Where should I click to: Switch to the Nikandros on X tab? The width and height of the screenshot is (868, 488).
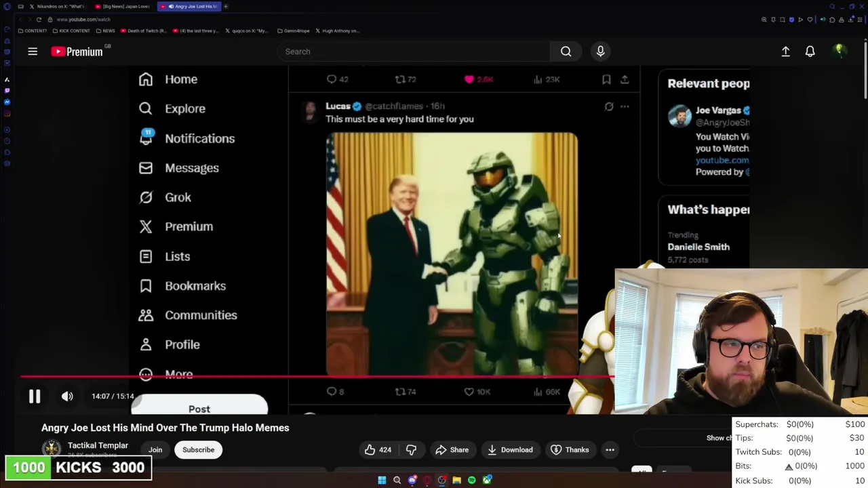58,6
